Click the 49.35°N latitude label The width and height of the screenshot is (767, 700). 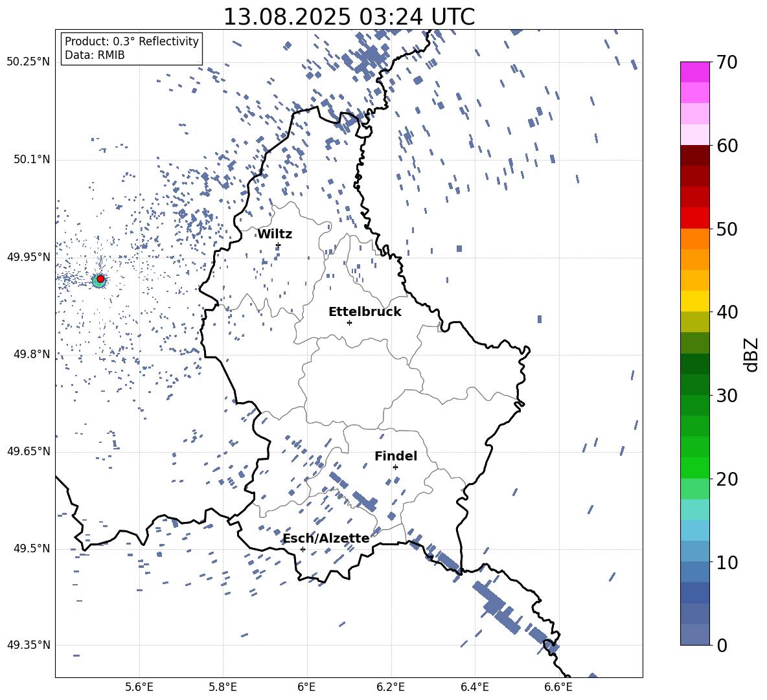click(29, 645)
